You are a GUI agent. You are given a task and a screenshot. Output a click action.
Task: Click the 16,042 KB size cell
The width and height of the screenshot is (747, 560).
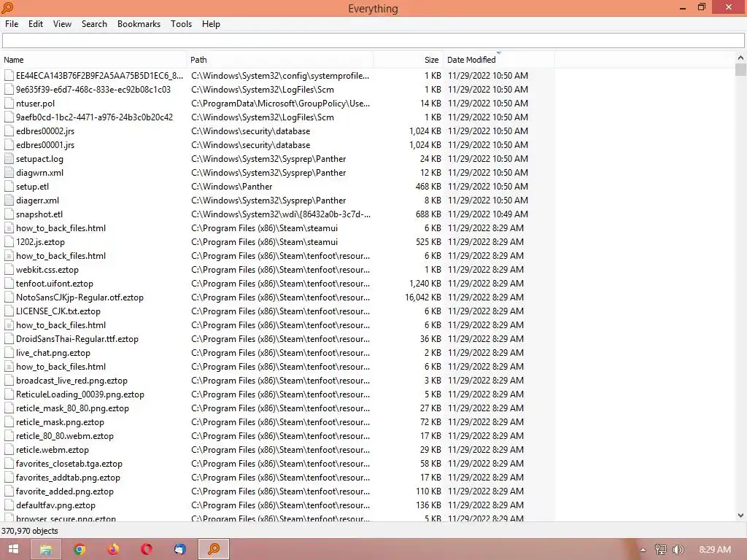(423, 297)
